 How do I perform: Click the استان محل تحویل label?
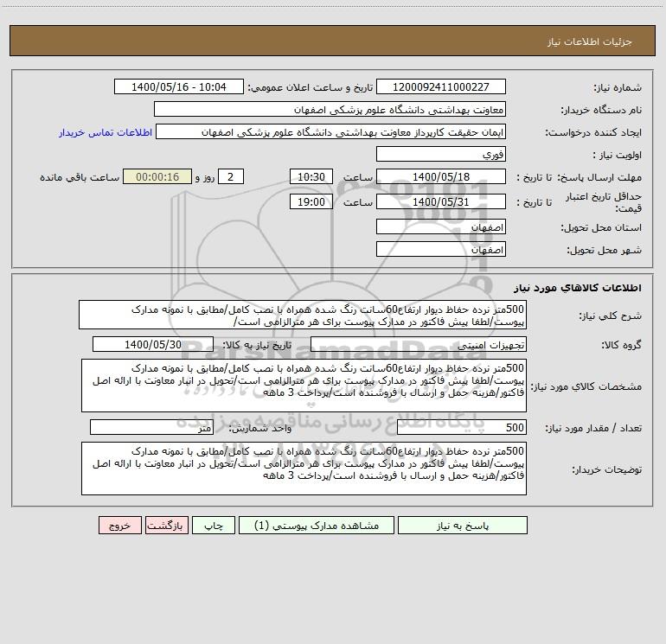[601, 227]
